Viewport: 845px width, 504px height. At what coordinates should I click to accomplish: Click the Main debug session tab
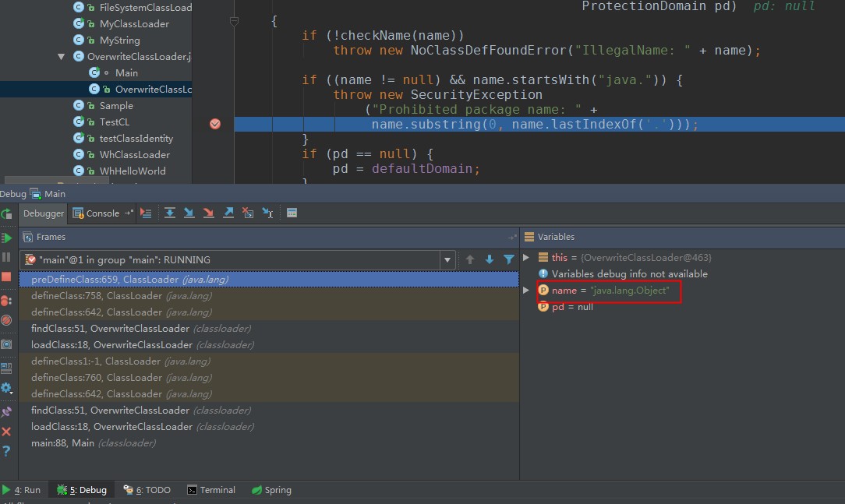[x=48, y=194]
